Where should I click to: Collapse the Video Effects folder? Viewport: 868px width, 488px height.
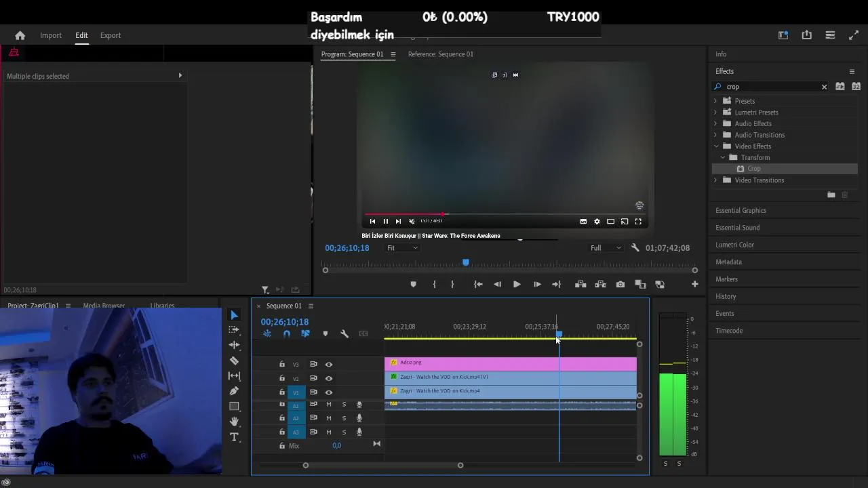[715, 146]
